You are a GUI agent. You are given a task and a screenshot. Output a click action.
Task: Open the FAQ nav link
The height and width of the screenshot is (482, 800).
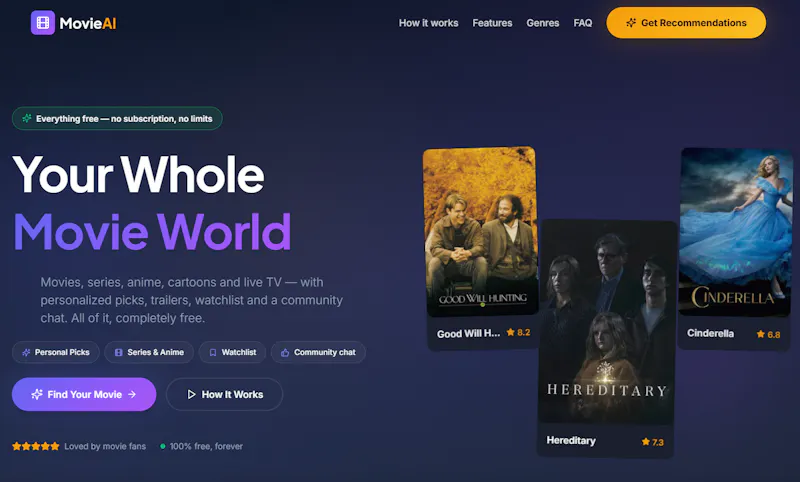(x=583, y=23)
